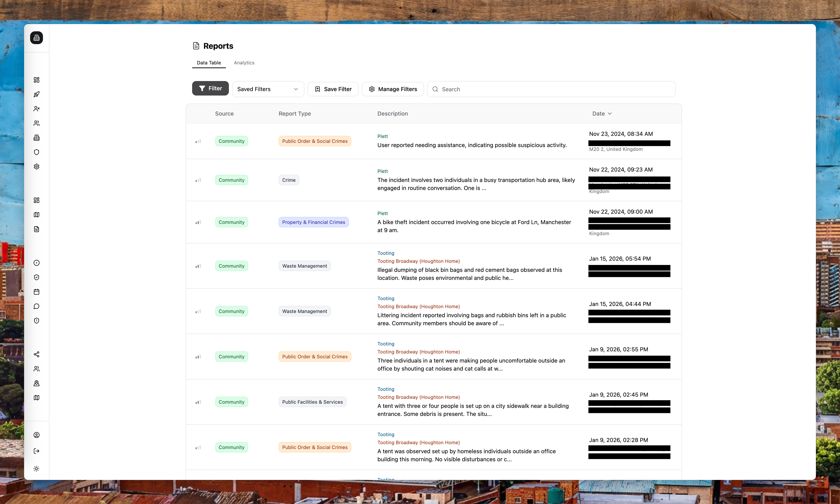
Task: Open the user profile circle icon
Action: click(x=36, y=435)
